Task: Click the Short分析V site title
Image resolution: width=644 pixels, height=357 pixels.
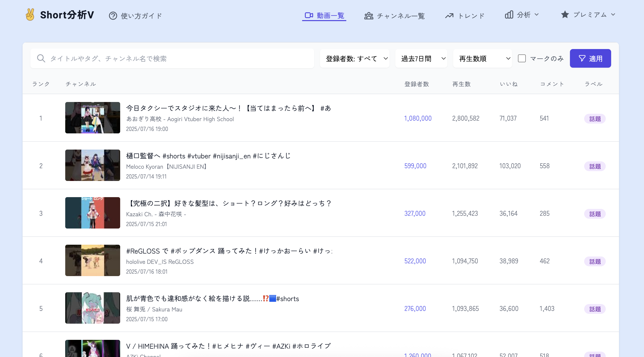Action: pyautogui.click(x=67, y=15)
